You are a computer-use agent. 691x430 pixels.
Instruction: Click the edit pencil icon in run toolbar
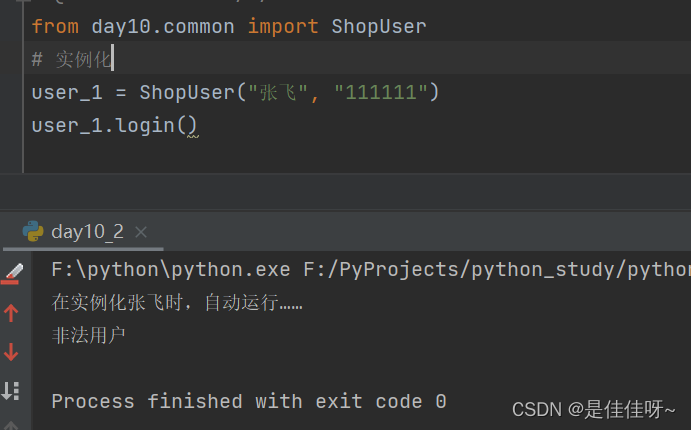tap(13, 273)
